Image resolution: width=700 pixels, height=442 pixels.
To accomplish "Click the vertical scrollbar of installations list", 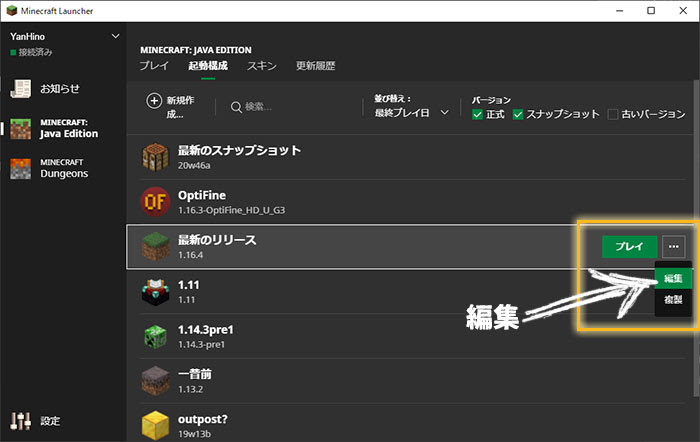I will tap(696, 239).
